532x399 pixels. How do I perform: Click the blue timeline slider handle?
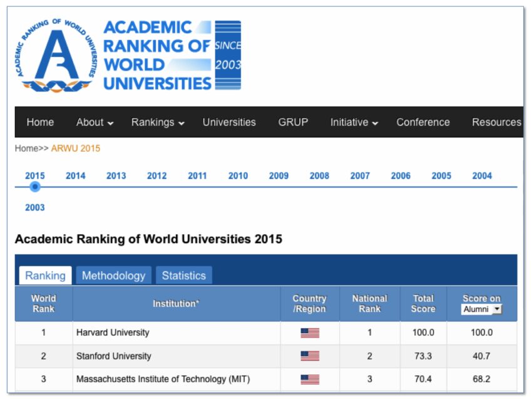point(35,187)
